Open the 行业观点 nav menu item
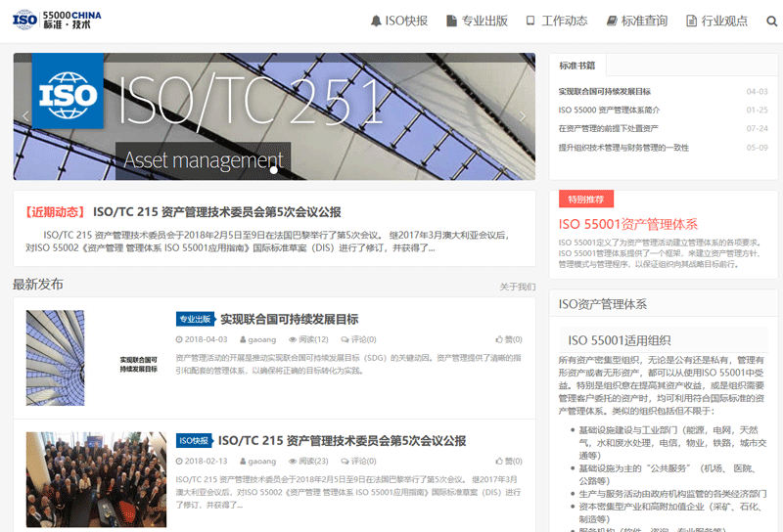 716,21
